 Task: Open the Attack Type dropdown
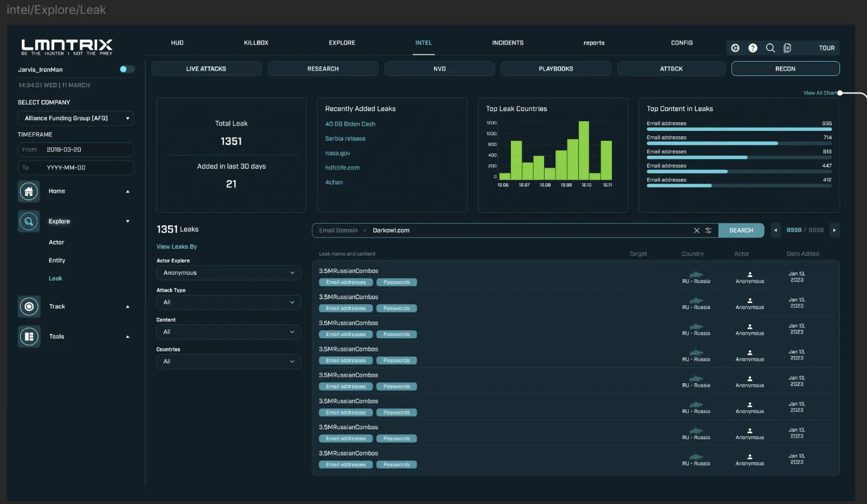coord(229,303)
